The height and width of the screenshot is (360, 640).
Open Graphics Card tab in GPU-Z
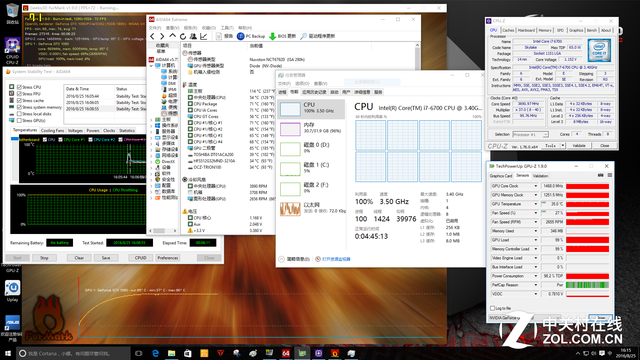(501, 176)
